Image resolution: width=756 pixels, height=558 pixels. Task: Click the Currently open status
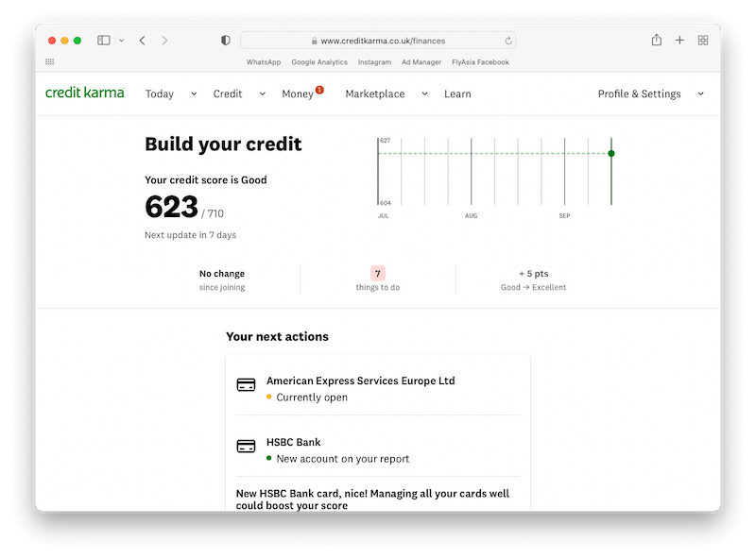(312, 397)
